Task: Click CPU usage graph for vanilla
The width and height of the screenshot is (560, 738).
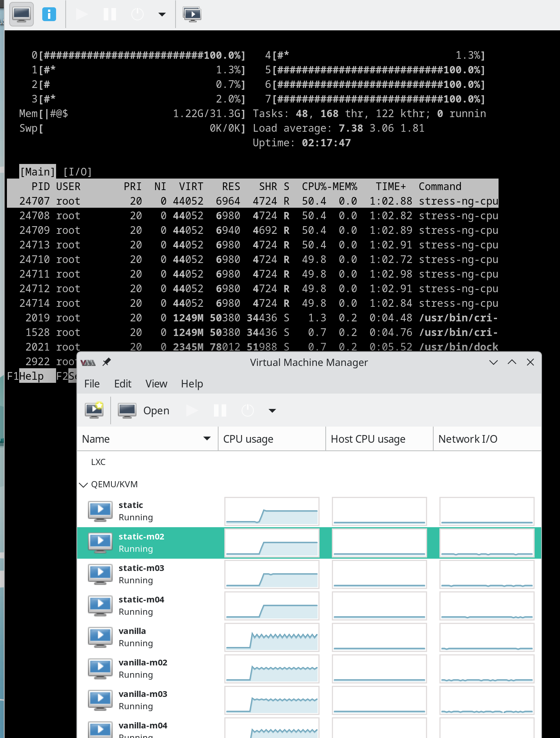Action: (x=272, y=637)
